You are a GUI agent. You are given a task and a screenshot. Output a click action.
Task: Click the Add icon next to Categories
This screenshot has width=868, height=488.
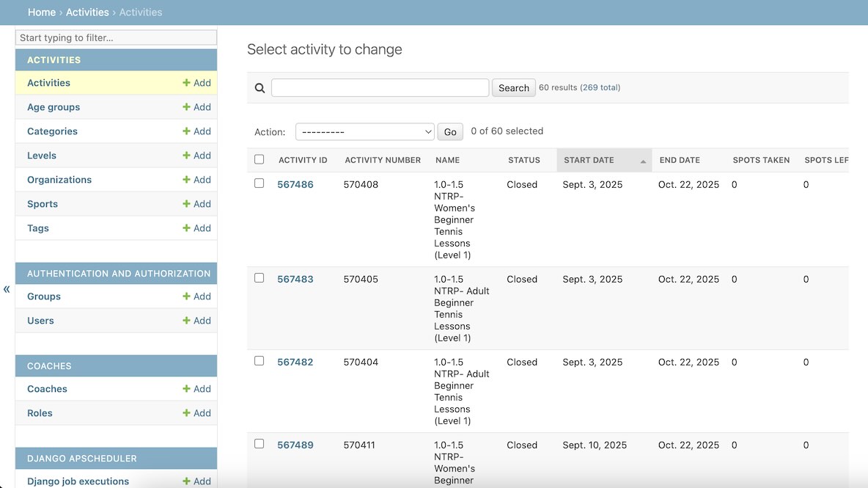196,131
